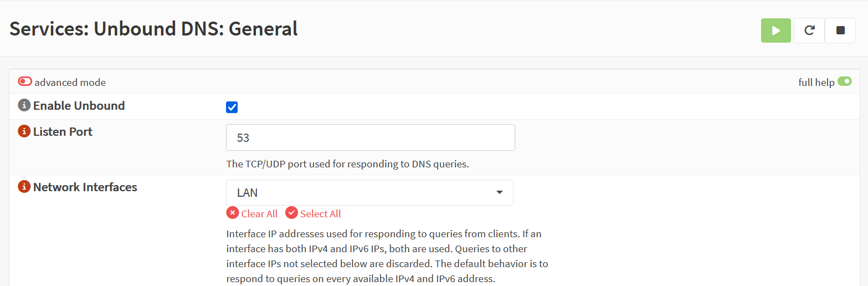Restart the Unbound service
The image size is (868, 286).
pos(809,30)
